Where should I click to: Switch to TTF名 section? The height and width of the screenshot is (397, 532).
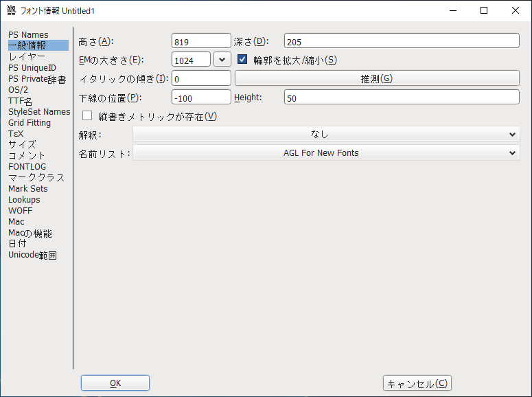coord(20,101)
